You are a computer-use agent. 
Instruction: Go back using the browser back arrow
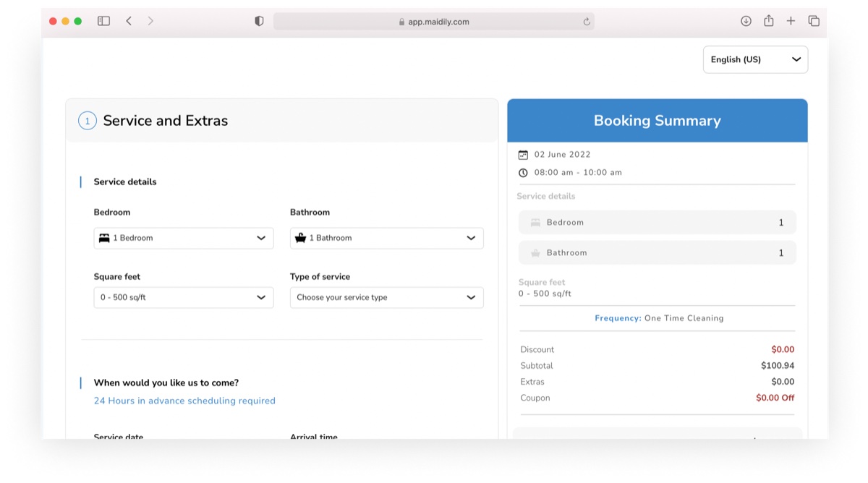[x=129, y=21]
